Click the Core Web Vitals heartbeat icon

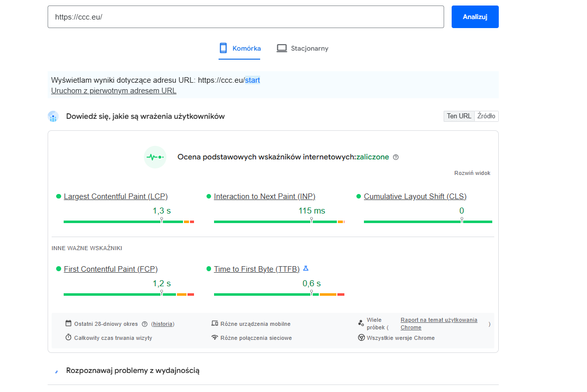pos(155,157)
